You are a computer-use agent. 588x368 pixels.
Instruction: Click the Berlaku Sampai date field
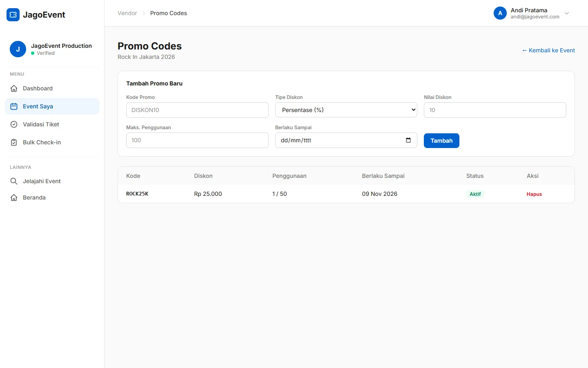(x=346, y=140)
